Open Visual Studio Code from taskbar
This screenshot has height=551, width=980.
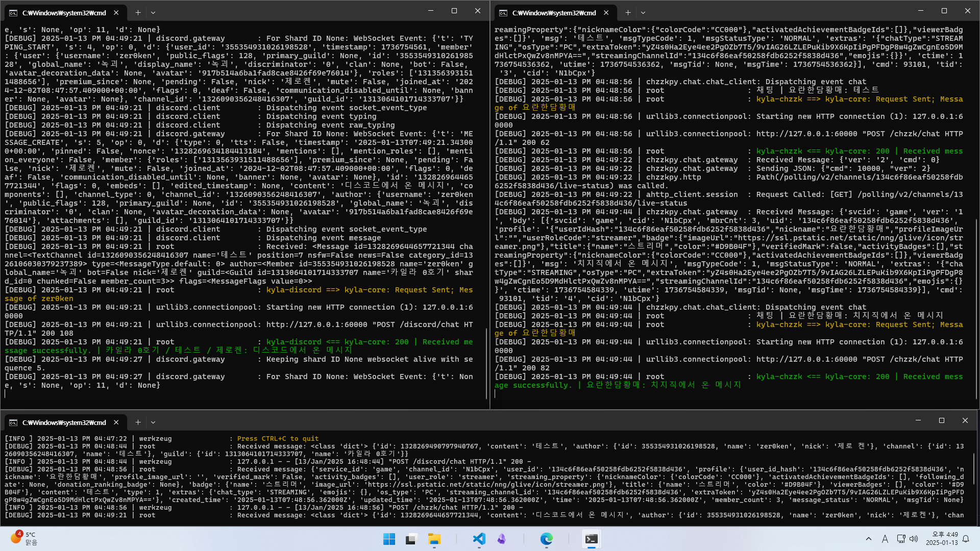[479, 539]
